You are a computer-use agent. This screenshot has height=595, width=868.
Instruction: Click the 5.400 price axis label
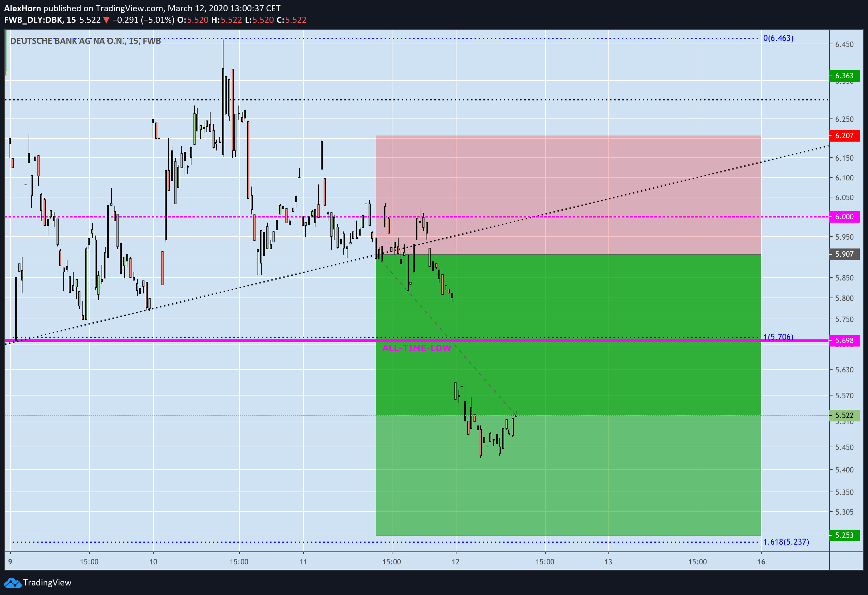coord(844,470)
